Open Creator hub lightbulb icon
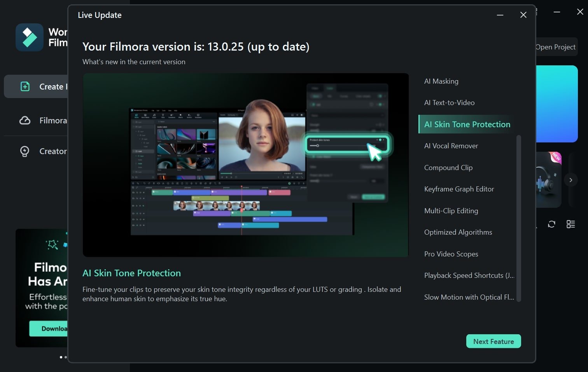Viewport: 588px width, 372px height. point(24,151)
